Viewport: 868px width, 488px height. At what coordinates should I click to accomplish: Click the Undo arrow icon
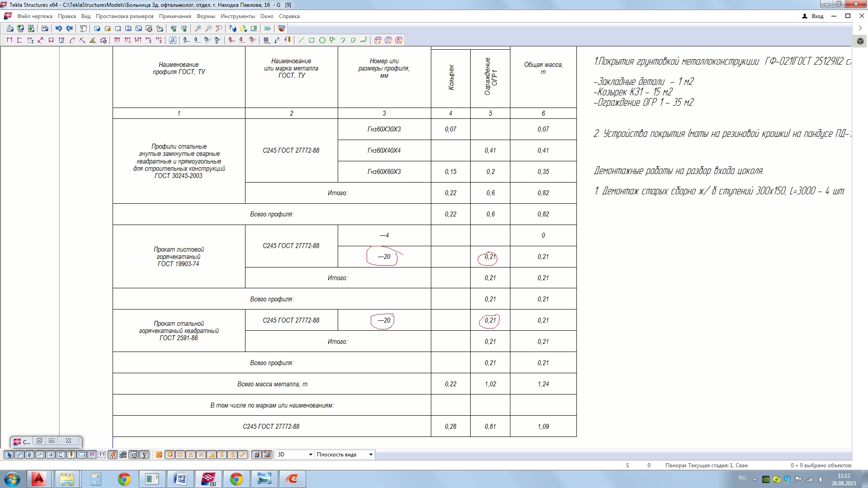coord(58,28)
